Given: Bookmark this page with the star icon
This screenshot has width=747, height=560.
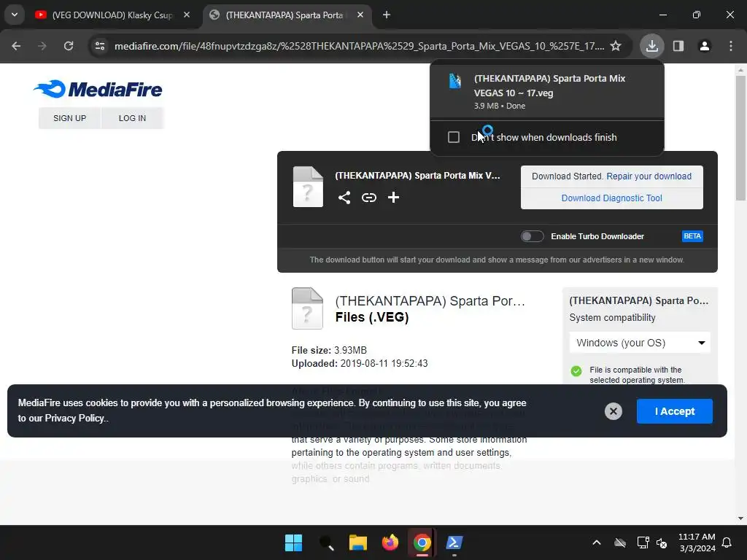Looking at the screenshot, I should 616,46.
